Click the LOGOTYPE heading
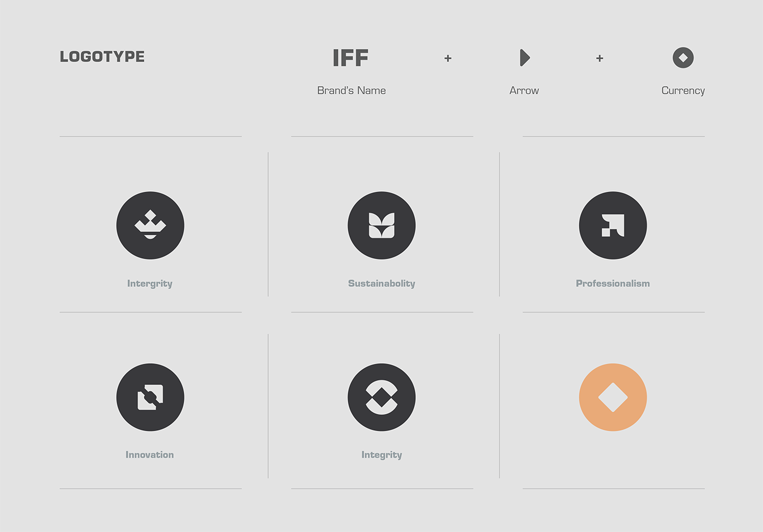 [x=102, y=57]
